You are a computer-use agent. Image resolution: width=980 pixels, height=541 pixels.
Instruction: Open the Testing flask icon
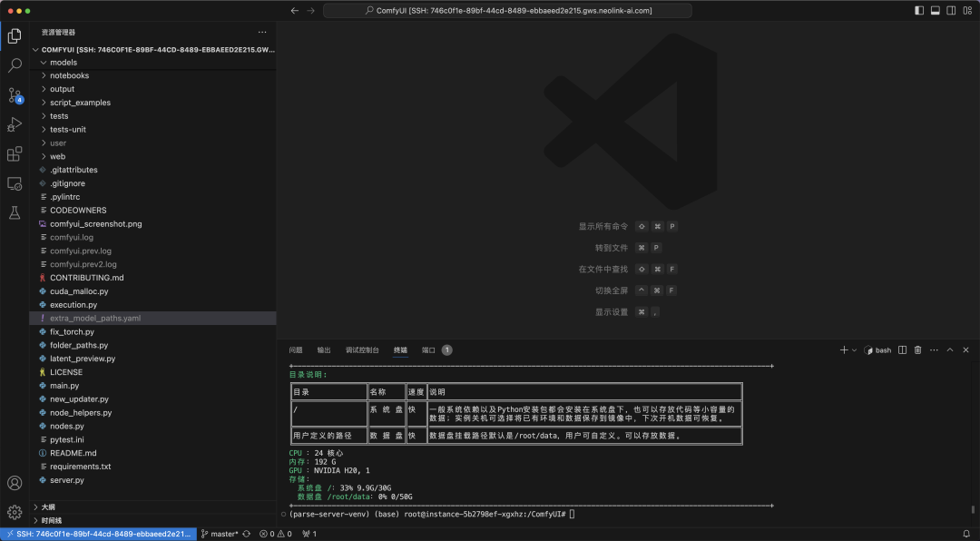15,212
